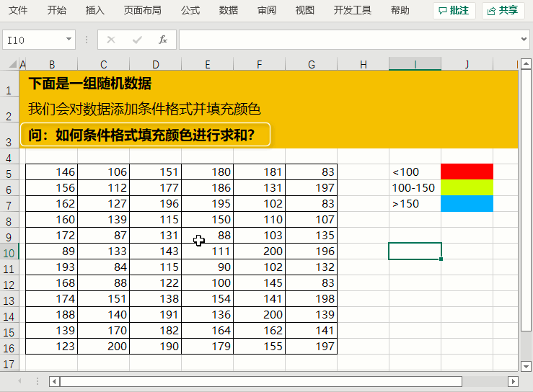Open the insert function fx dialog
Viewport: 533px width, 392px height.
tap(163, 40)
